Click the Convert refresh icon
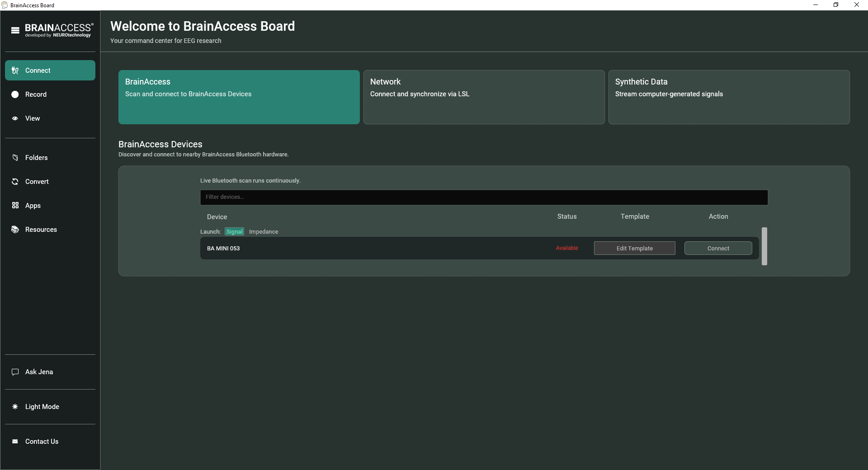The width and height of the screenshot is (868, 470). click(x=15, y=182)
